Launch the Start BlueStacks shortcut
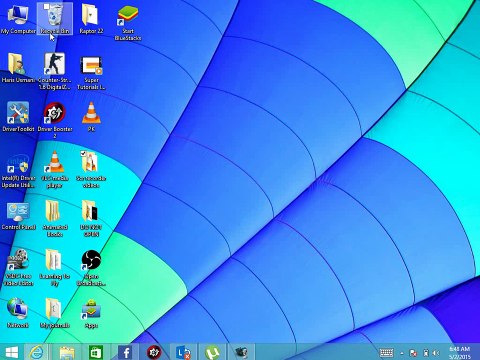480x360 pixels. click(128, 22)
